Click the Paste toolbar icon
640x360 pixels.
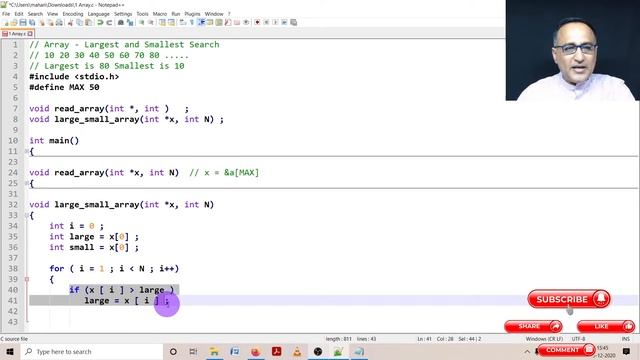88,22
